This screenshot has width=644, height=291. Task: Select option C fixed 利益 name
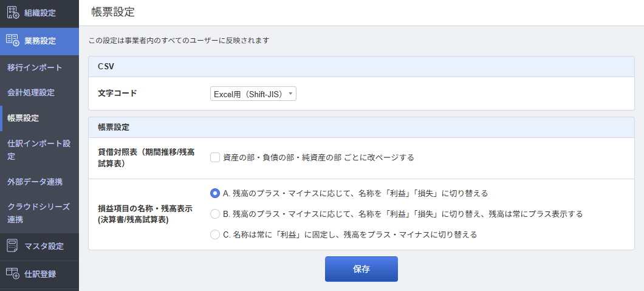pyautogui.click(x=215, y=234)
